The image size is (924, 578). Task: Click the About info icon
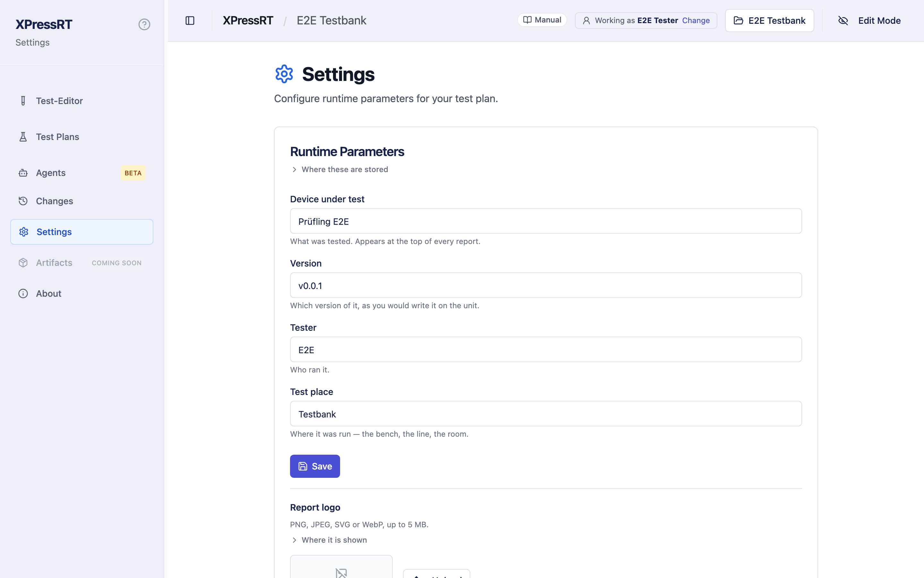23,293
